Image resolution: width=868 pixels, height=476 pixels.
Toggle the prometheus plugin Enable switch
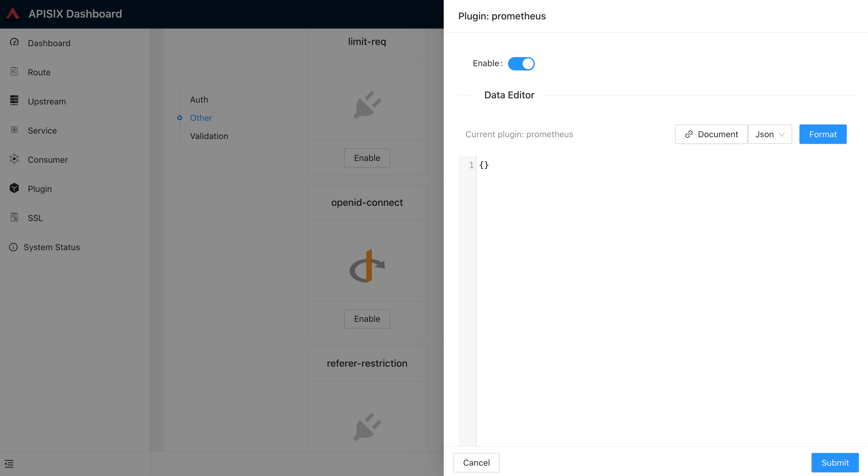pos(521,63)
